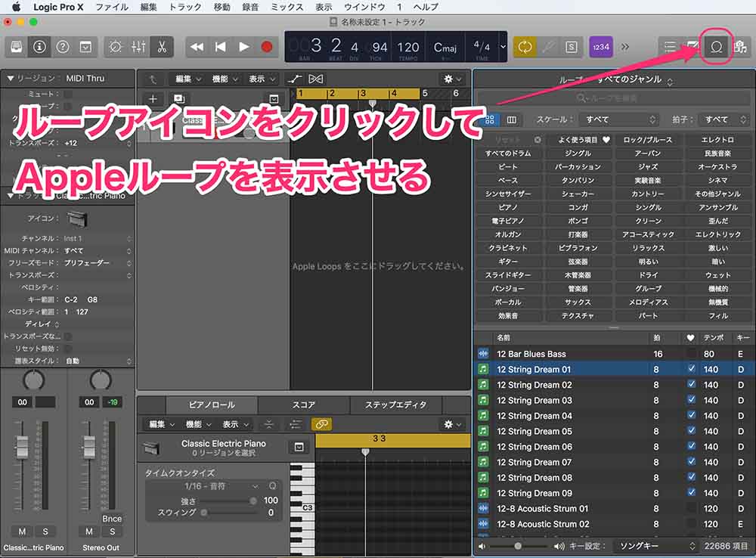This screenshot has width=756, height=558.
Task: Open Smart Controls dial button
Action: pos(115,47)
